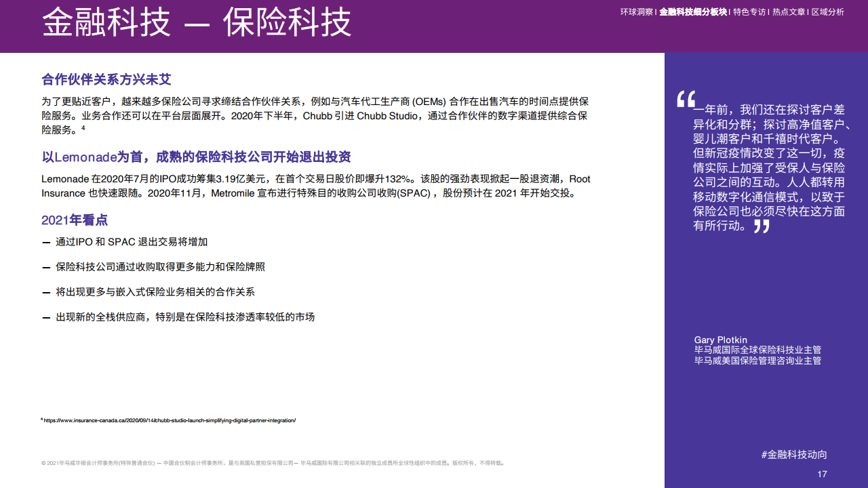Click the title 毕马威国际全球保险科技业主管

pyautogui.click(x=757, y=350)
